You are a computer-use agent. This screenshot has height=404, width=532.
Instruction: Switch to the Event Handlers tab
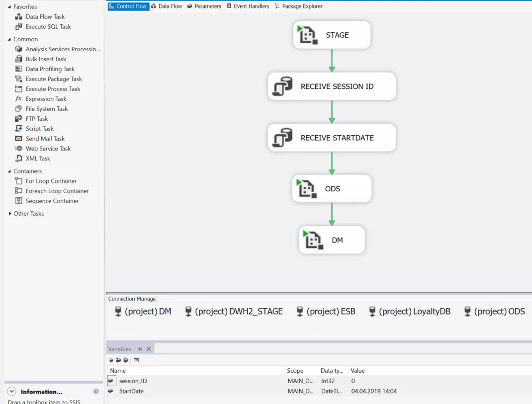(248, 6)
